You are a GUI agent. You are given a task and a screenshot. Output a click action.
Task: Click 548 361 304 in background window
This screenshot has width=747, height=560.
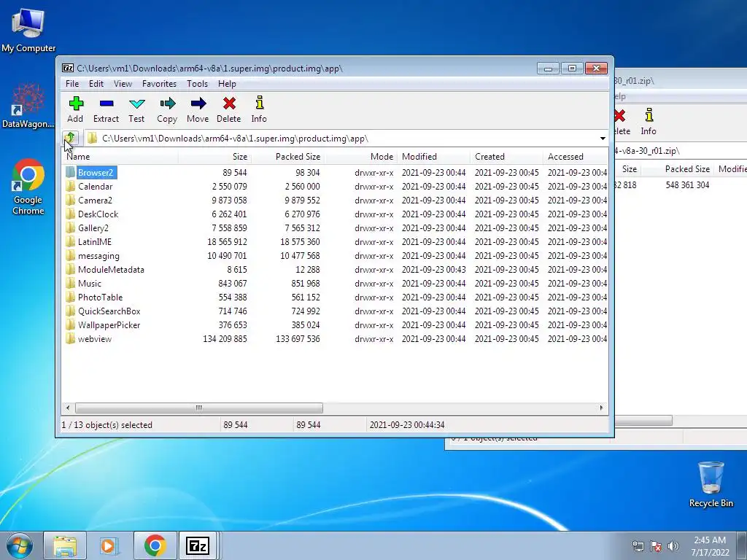[x=687, y=184]
